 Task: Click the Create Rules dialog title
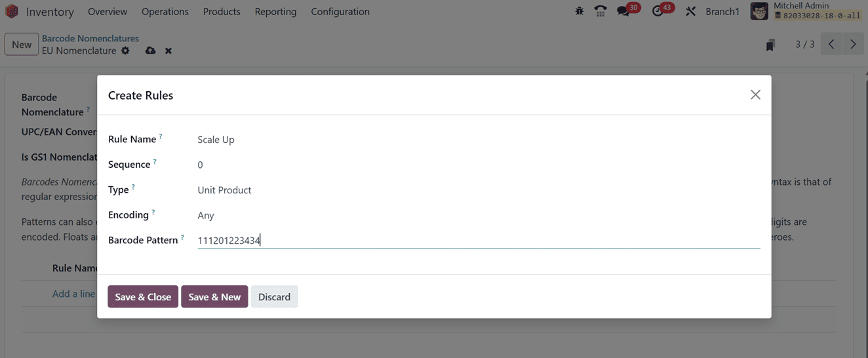point(140,95)
